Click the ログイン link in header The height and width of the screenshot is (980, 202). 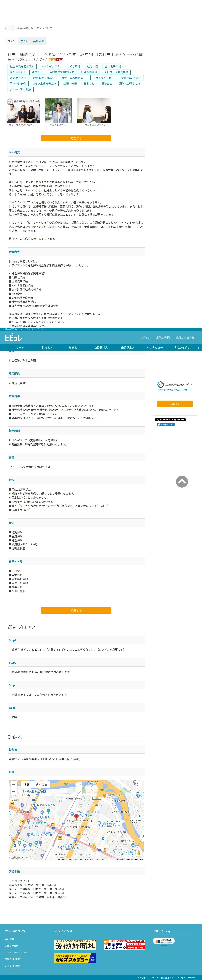145,337
